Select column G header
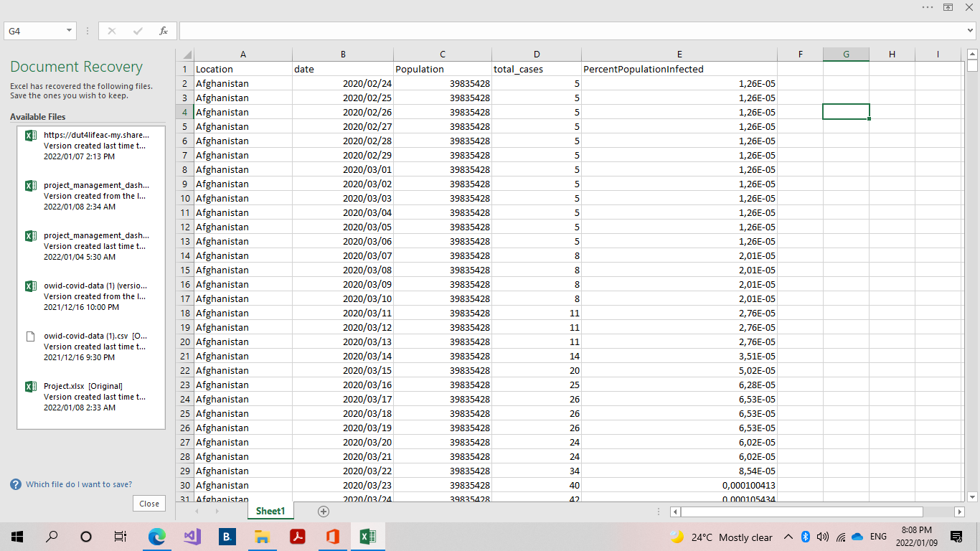This screenshot has height=551, width=980. pyautogui.click(x=846, y=55)
